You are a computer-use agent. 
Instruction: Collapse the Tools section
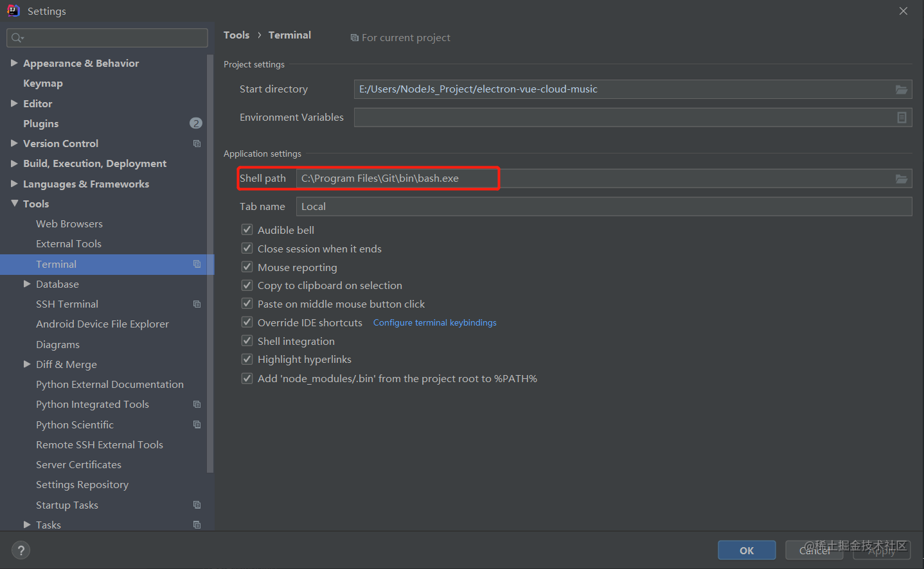coord(15,204)
